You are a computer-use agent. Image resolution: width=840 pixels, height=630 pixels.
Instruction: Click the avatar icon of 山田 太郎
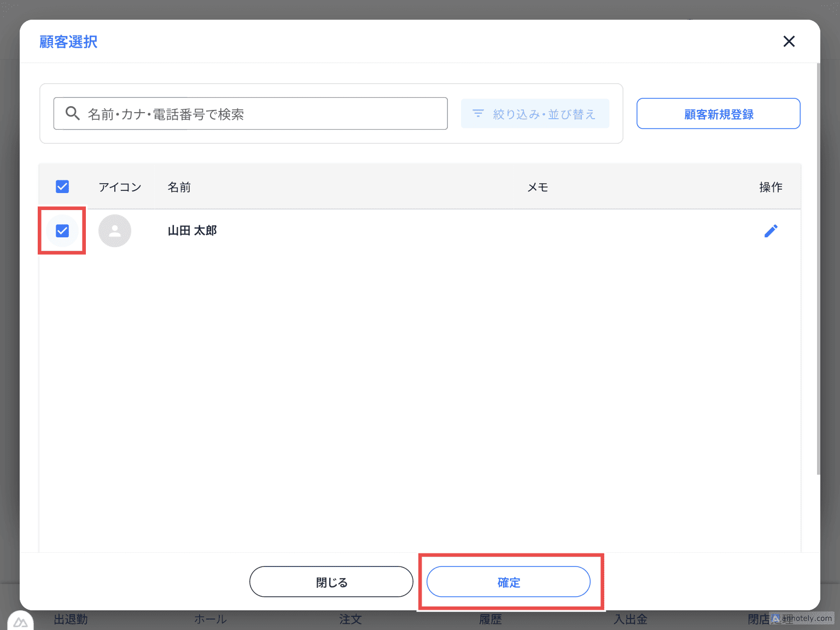tap(115, 231)
